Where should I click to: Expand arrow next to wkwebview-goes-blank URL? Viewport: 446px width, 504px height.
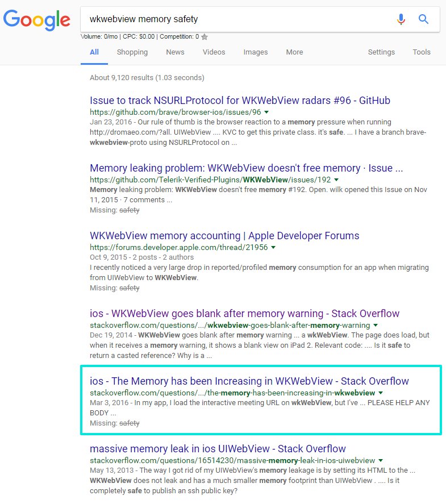click(376, 325)
